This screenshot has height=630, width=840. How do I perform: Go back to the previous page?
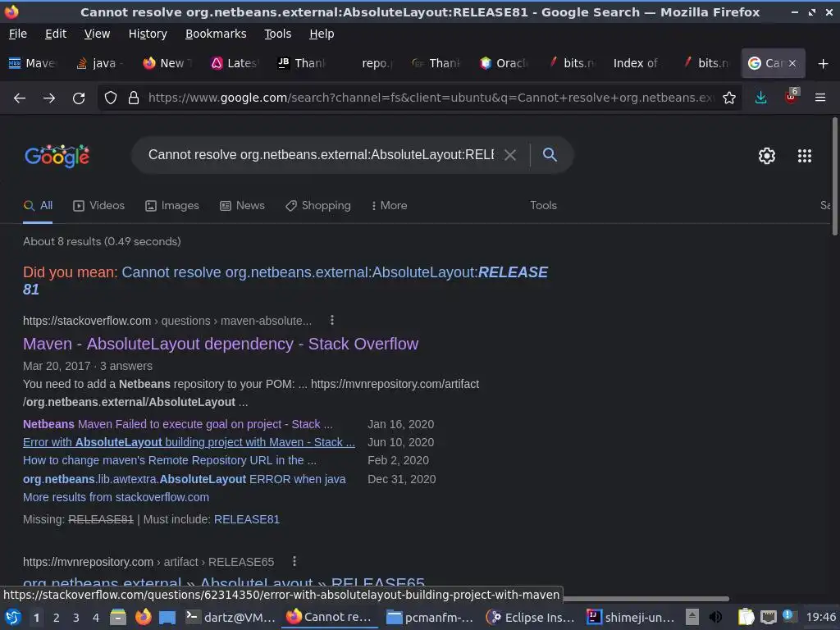click(x=20, y=98)
